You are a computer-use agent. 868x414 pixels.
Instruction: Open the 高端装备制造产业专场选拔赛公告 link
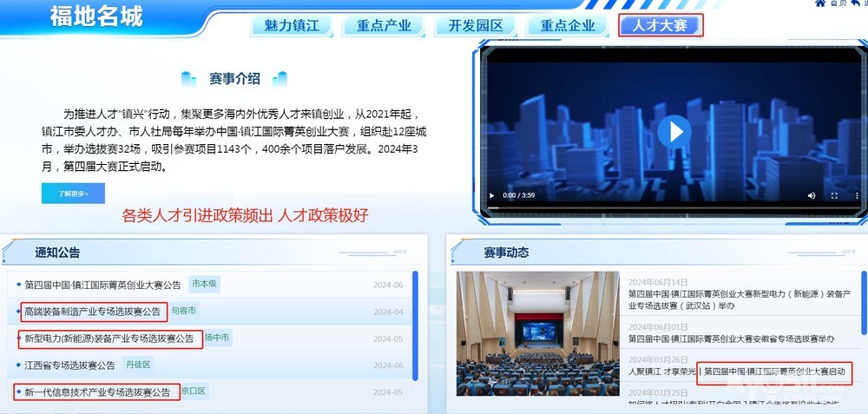(x=93, y=311)
